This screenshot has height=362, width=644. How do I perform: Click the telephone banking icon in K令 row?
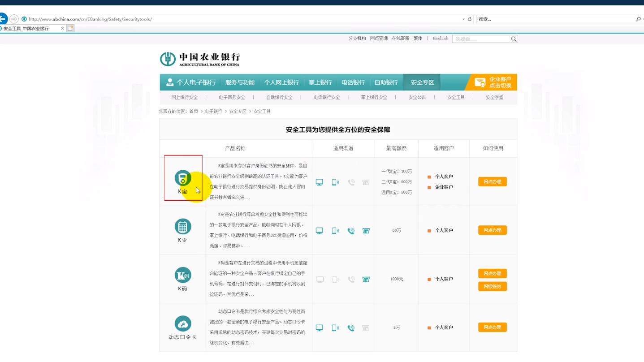[351, 231]
